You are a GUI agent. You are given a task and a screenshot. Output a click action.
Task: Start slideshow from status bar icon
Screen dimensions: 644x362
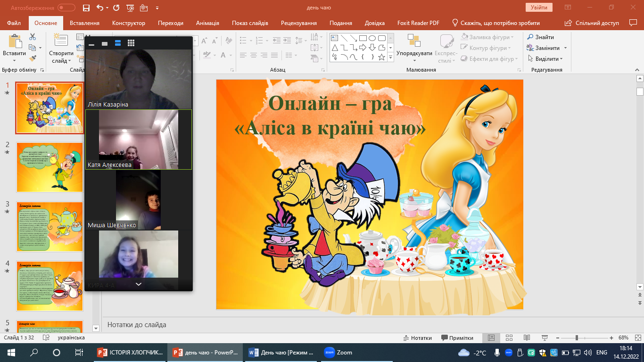(x=545, y=338)
